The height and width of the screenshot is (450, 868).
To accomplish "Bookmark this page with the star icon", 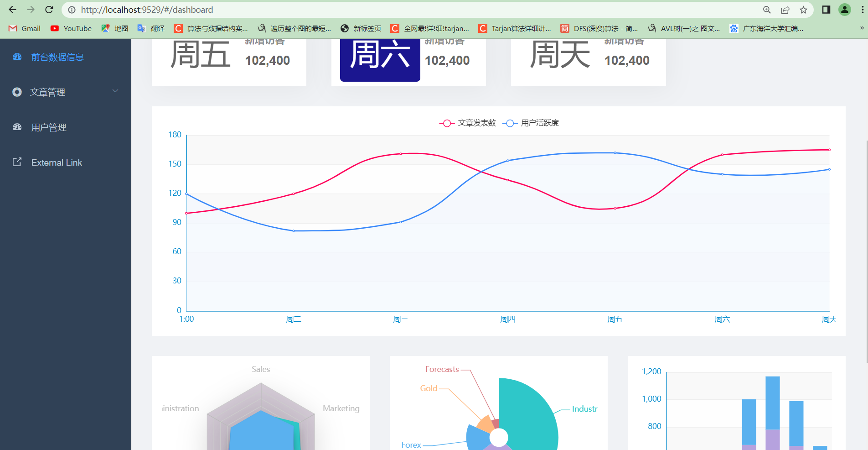I will pos(803,10).
